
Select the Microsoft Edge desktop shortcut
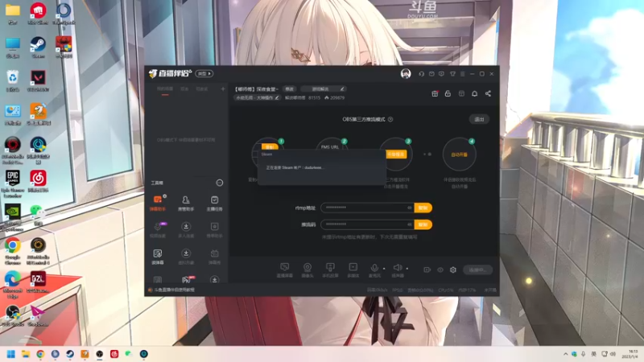click(x=13, y=284)
